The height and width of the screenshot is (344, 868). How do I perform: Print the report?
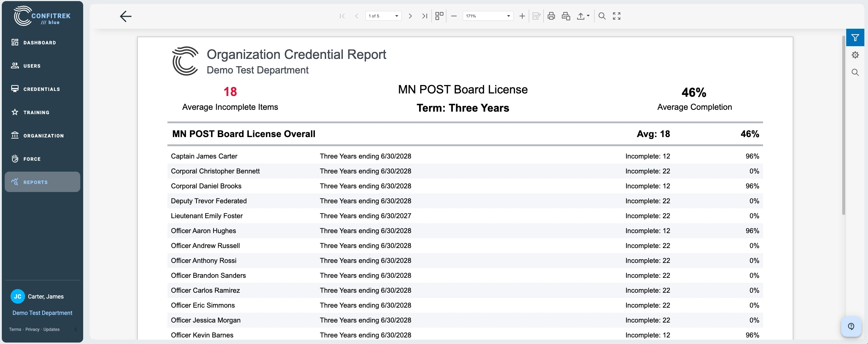[x=551, y=16]
